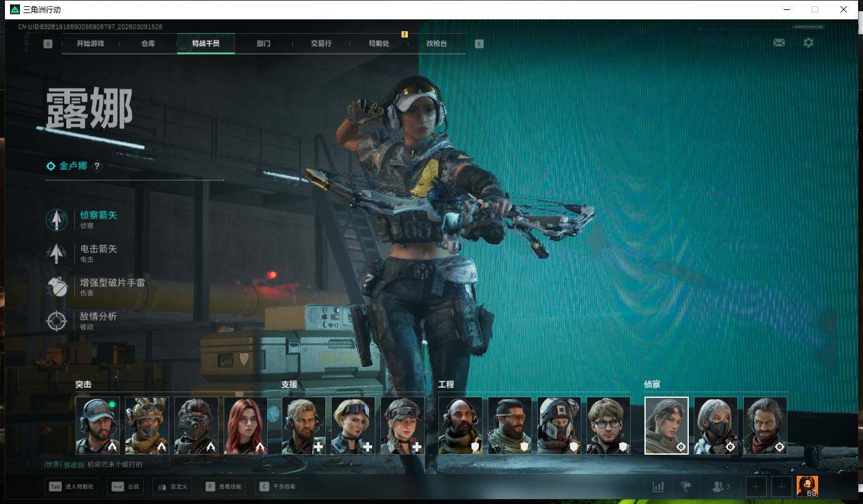Open the 干员档案 operator file button
The height and width of the screenshot is (504, 863).
point(277,487)
